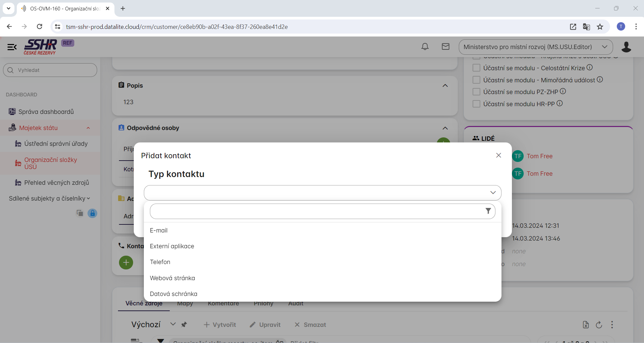Viewport: 644px width, 343px height.
Task: Collapse the Popis section
Action: tap(445, 86)
